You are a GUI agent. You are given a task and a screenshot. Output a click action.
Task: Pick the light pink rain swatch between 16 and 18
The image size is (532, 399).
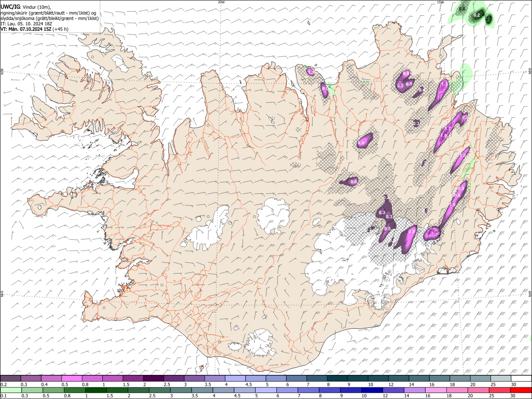point(436,390)
